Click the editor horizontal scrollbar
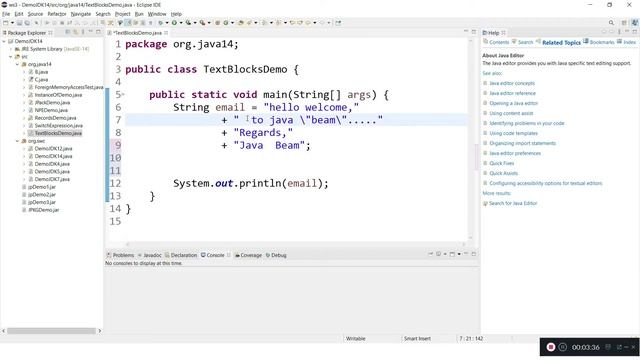This screenshot has height=360, width=640. click(296, 244)
